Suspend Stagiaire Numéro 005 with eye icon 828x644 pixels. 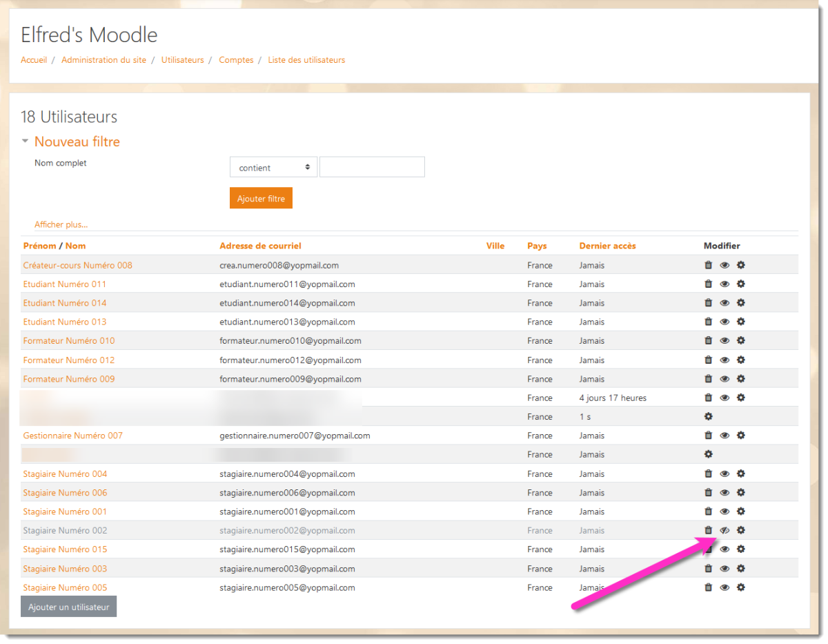(x=724, y=587)
